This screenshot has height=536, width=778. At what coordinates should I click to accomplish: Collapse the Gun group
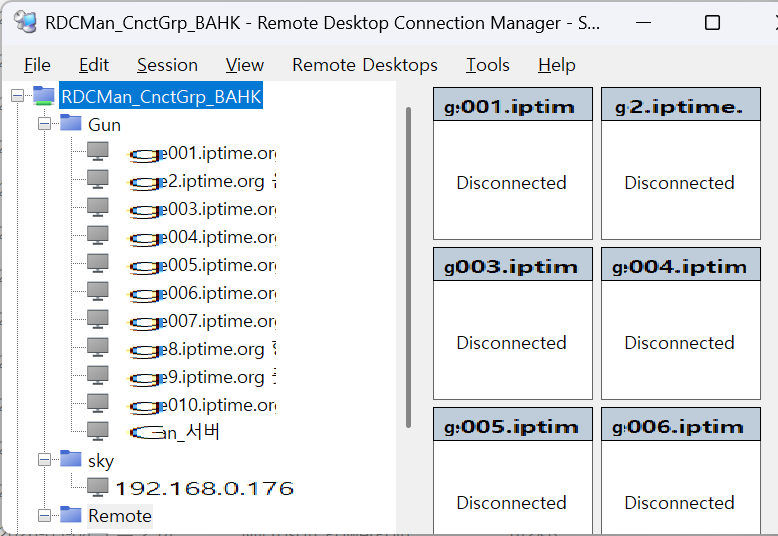pyautogui.click(x=45, y=124)
